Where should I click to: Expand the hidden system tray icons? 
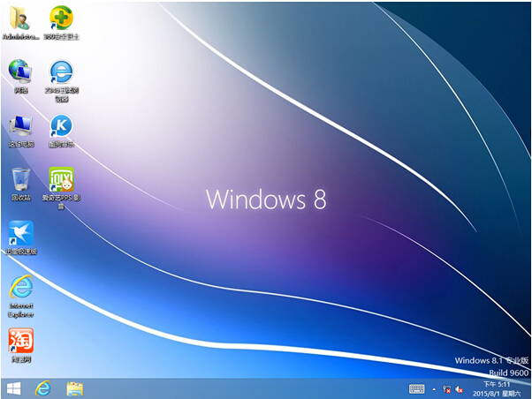pyautogui.click(x=434, y=388)
